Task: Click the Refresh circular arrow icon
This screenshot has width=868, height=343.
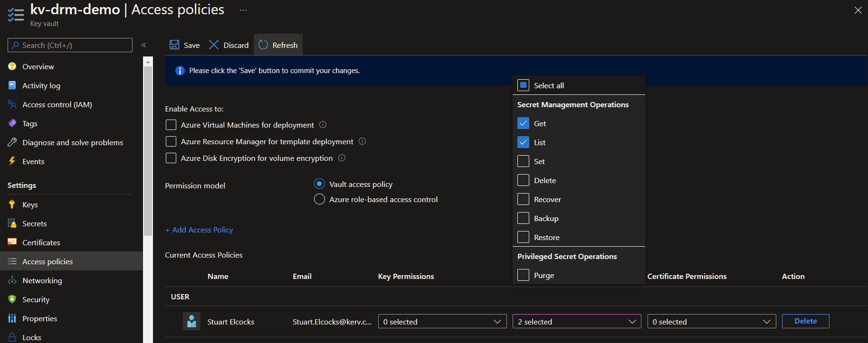Action: coord(263,45)
